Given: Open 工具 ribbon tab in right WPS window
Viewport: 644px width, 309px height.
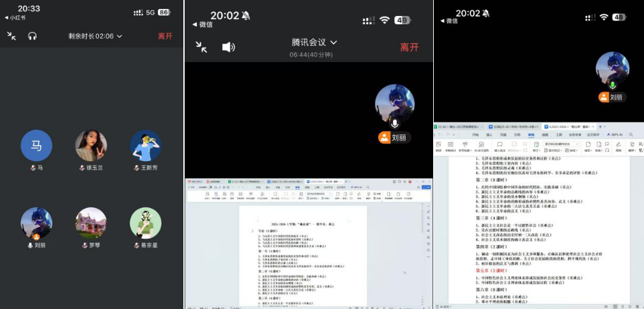Looking at the screenshot, I should tap(559, 135).
